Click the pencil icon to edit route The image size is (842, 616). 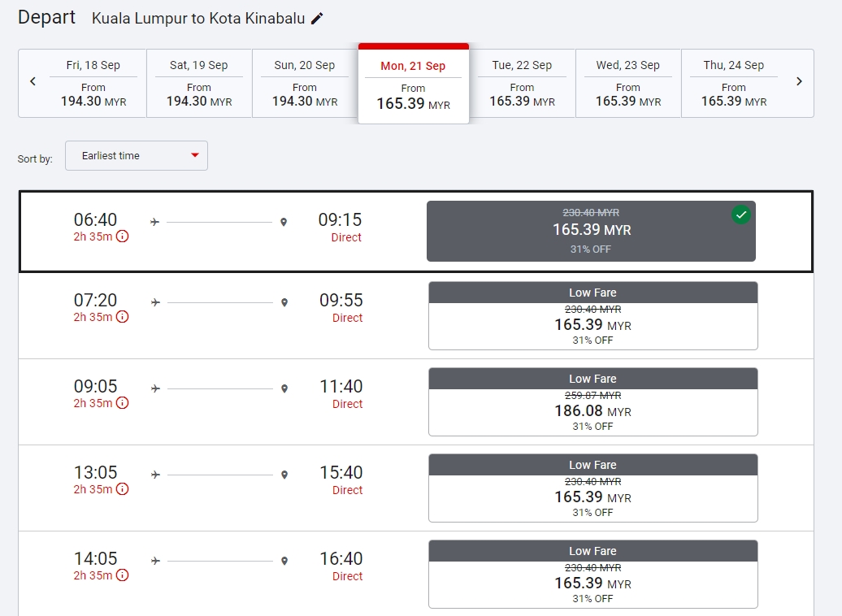point(317,19)
